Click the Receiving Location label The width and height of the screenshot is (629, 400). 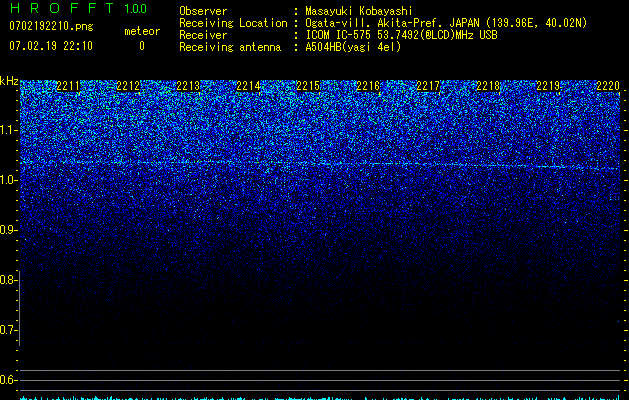coord(233,23)
